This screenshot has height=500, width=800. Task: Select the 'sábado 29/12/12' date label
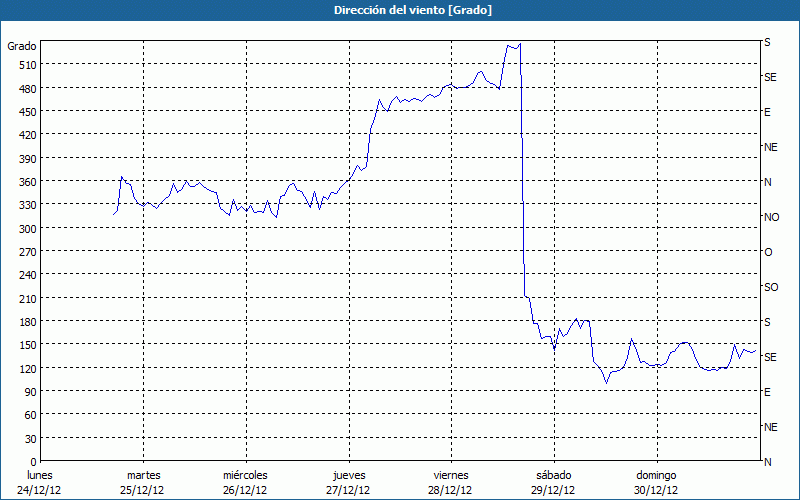[x=553, y=482]
